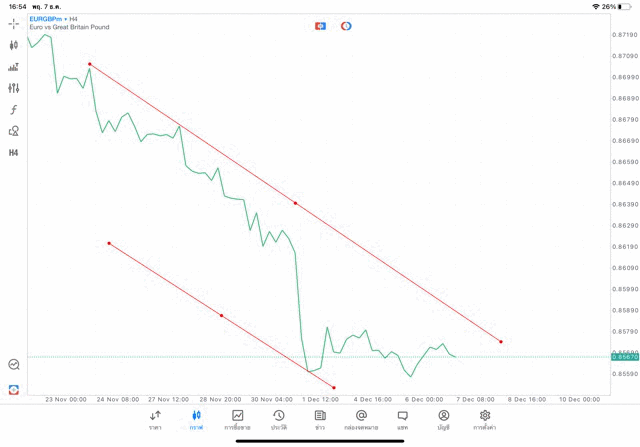Toggle the bar chart volume icon
The width and height of the screenshot is (640, 447).
14,67
